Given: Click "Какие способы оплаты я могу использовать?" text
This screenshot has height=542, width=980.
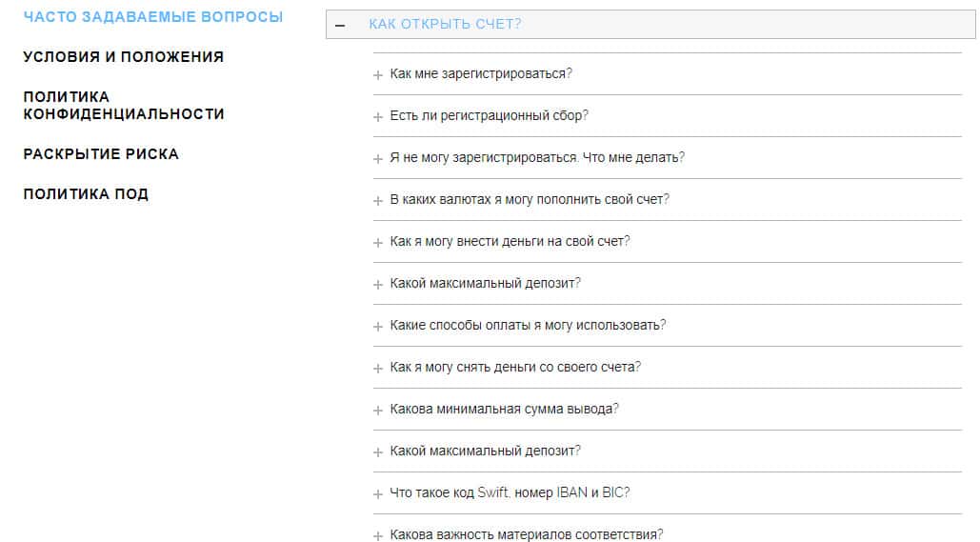Looking at the screenshot, I should point(528,326).
